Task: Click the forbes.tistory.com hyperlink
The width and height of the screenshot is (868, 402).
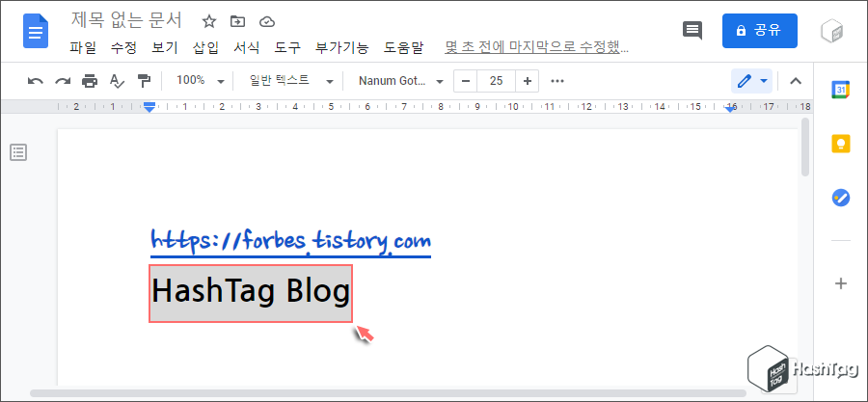Action: pyautogui.click(x=290, y=242)
